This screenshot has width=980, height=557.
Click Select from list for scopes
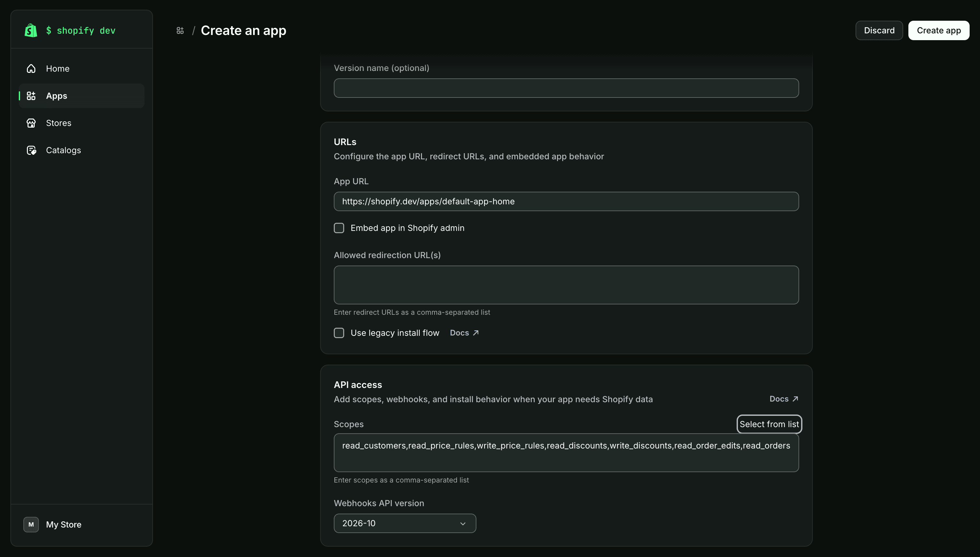pyautogui.click(x=769, y=424)
